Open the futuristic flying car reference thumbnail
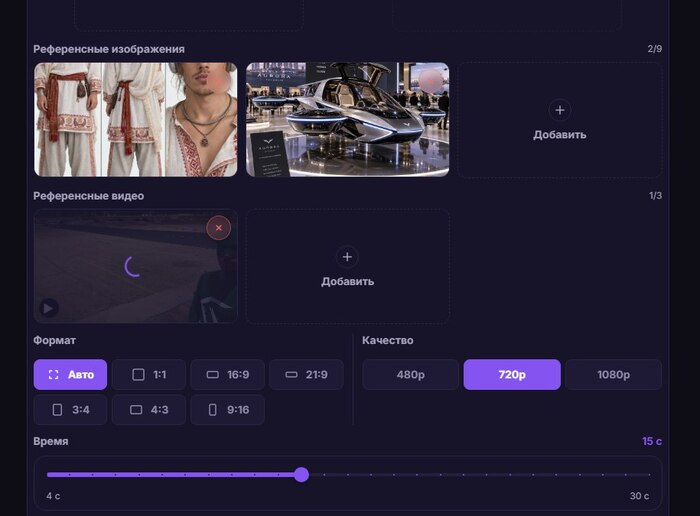The height and width of the screenshot is (516, 700). 347,120
